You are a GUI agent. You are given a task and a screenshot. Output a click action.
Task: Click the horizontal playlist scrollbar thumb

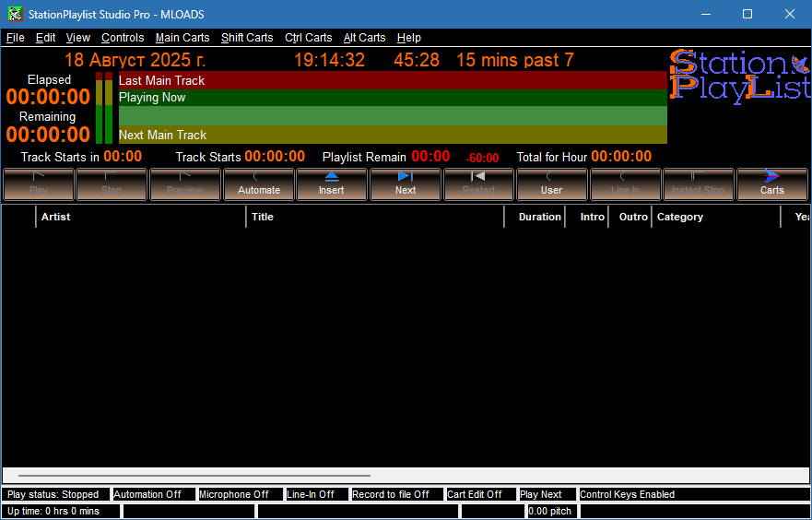pyautogui.click(x=194, y=475)
